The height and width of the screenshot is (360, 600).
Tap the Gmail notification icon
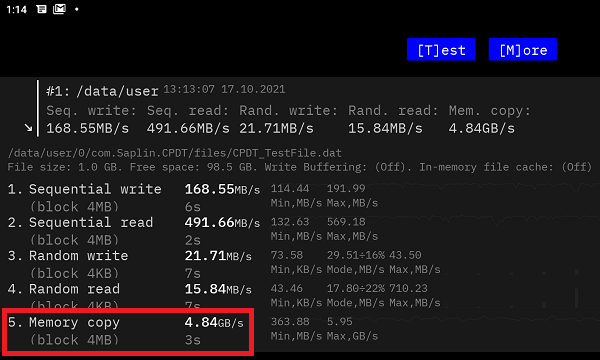coord(59,9)
